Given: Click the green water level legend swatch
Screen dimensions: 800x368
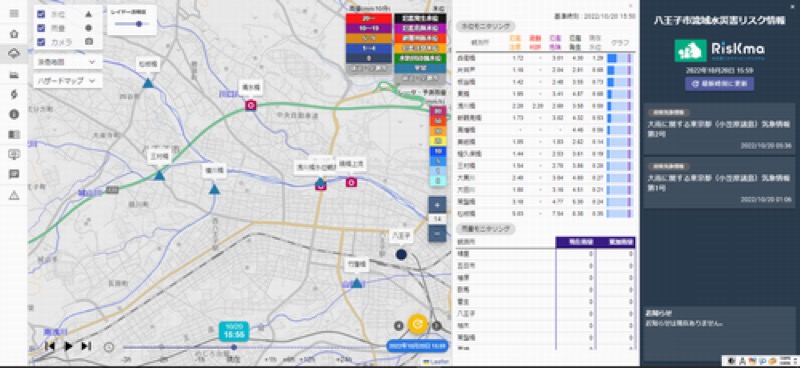Looking at the screenshot, I should 420,58.
